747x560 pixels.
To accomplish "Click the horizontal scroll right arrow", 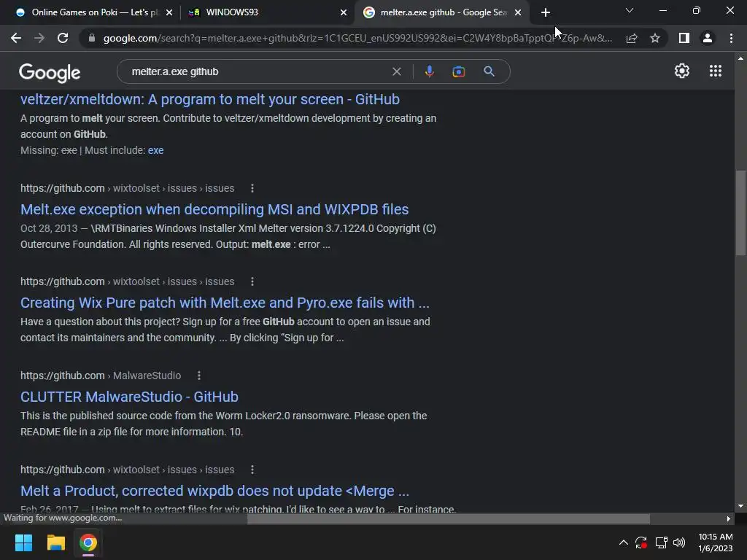I will pyautogui.click(x=729, y=518).
